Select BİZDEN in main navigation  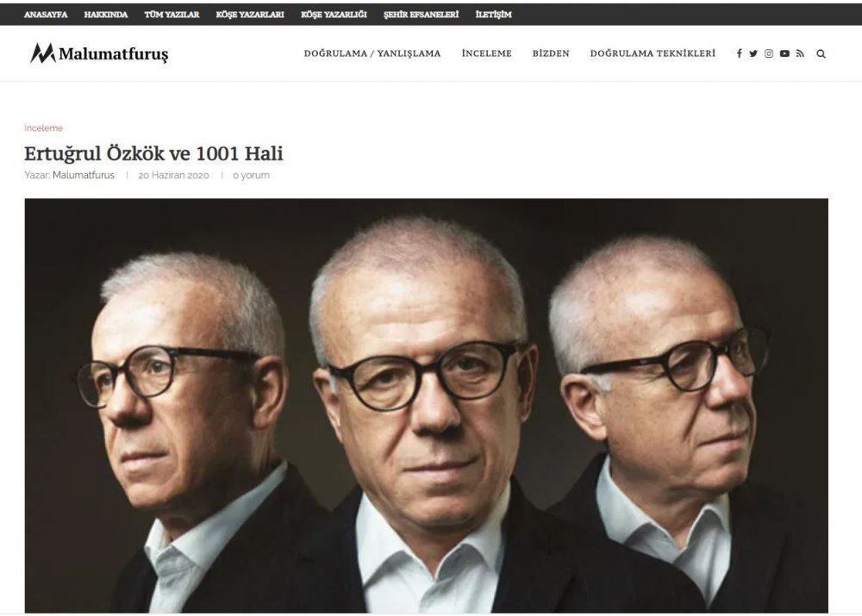pos(551,53)
